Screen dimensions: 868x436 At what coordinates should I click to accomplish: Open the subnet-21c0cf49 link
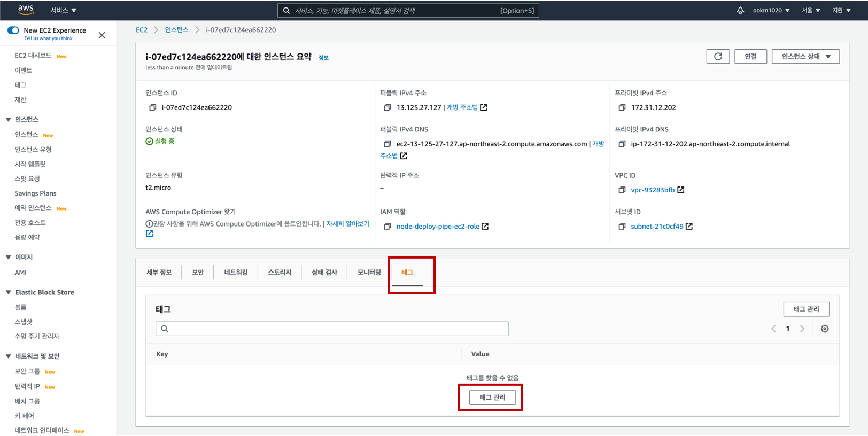(657, 227)
